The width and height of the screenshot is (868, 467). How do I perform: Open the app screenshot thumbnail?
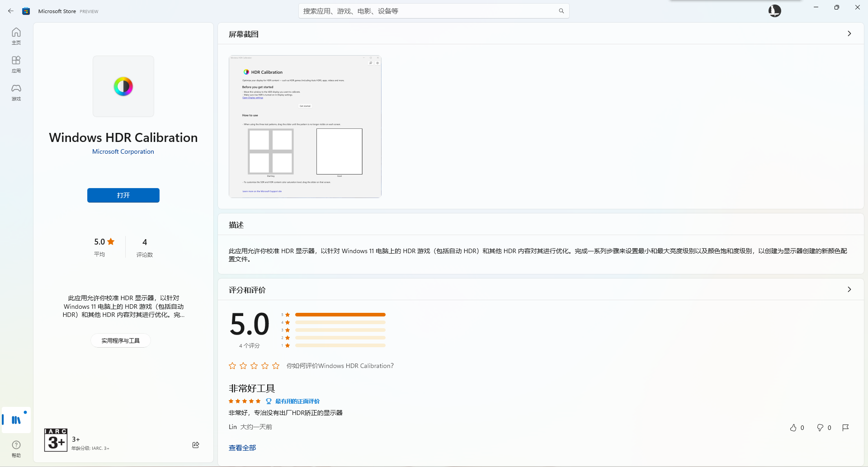305,127
